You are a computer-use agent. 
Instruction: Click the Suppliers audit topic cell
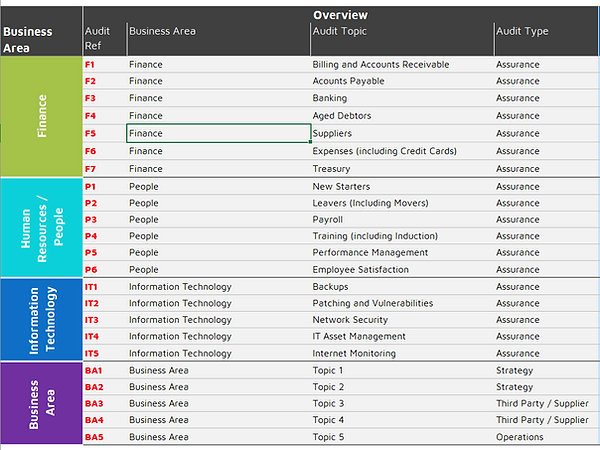(402, 133)
